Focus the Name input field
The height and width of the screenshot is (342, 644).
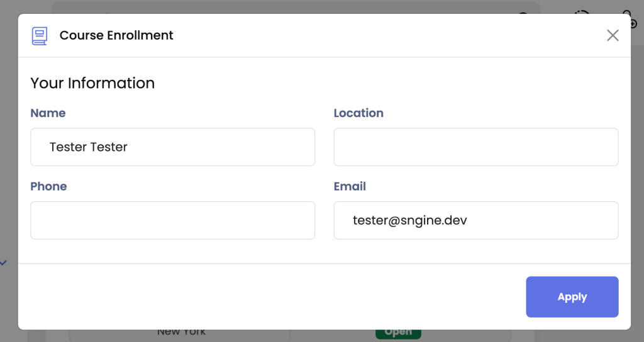pyautogui.click(x=172, y=147)
